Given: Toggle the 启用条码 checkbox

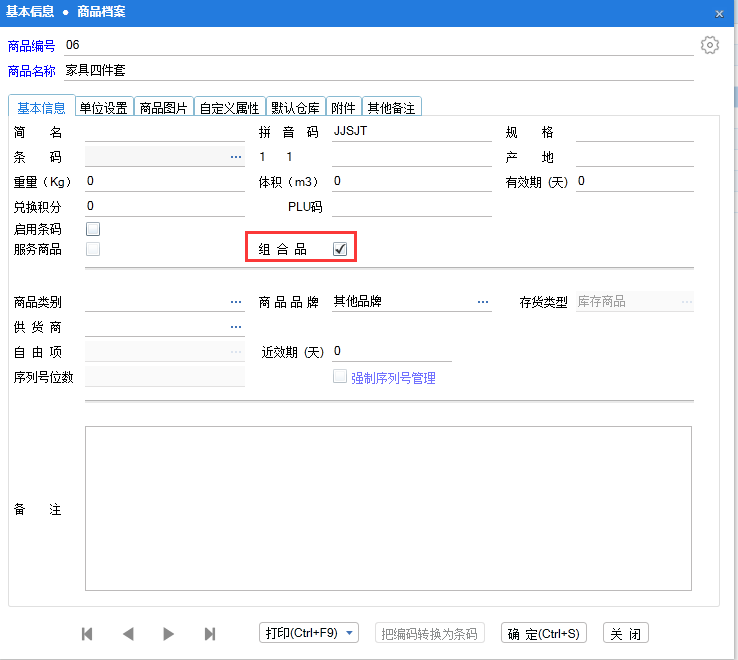Looking at the screenshot, I should [93, 229].
